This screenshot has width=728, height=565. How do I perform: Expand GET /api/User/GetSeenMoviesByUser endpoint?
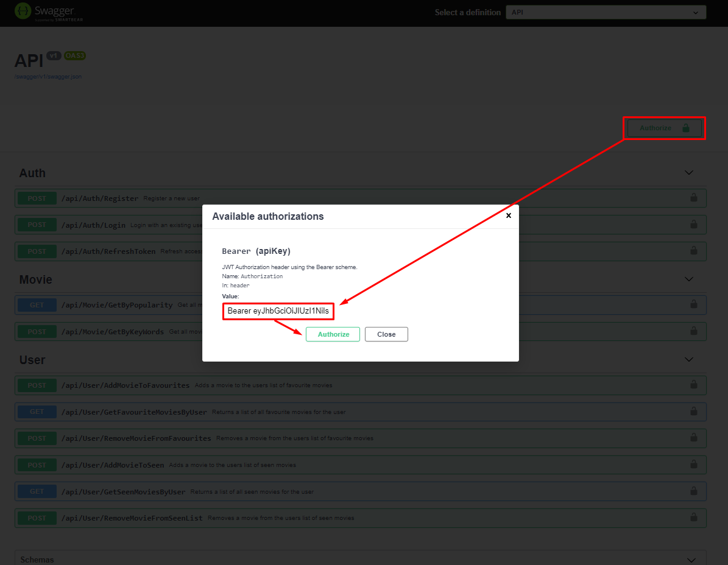(x=360, y=492)
